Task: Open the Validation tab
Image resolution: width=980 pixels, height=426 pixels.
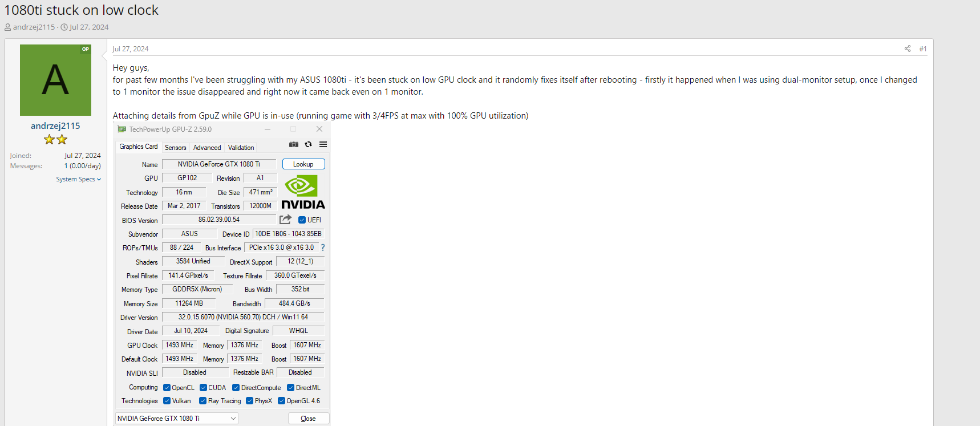Action: point(241,148)
